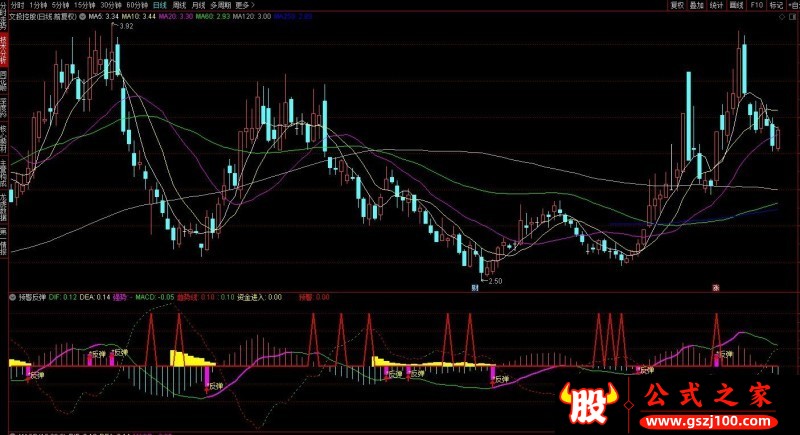Viewport: 800px width, 435px height.
Task: Select the 1分钟 period tab
Action: coord(38,5)
